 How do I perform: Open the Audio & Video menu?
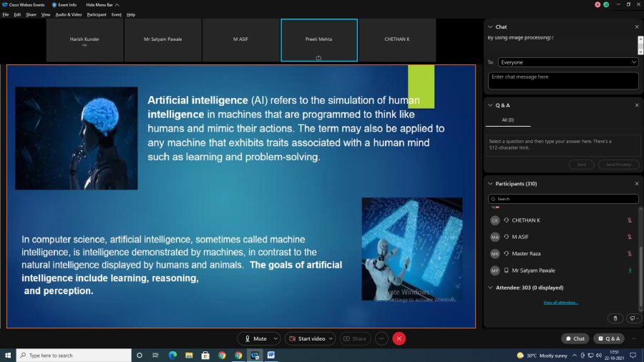[x=68, y=14]
